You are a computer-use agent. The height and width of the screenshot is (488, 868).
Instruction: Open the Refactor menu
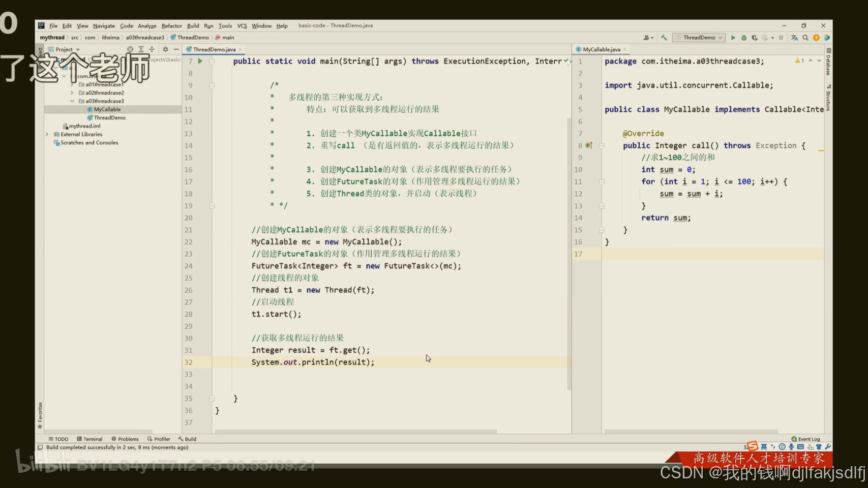171,25
